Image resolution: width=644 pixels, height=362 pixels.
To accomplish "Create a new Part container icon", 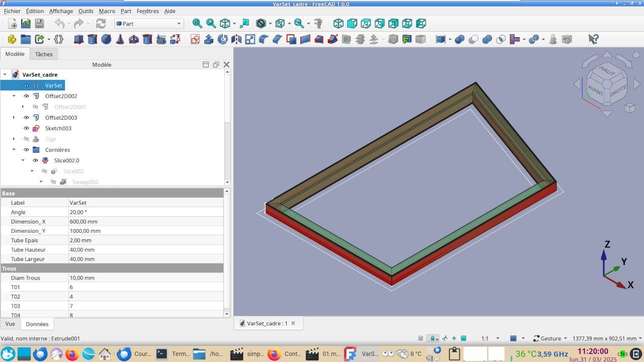I will point(12,39).
